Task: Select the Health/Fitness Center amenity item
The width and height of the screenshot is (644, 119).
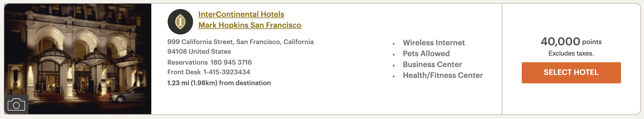Action: click(443, 75)
